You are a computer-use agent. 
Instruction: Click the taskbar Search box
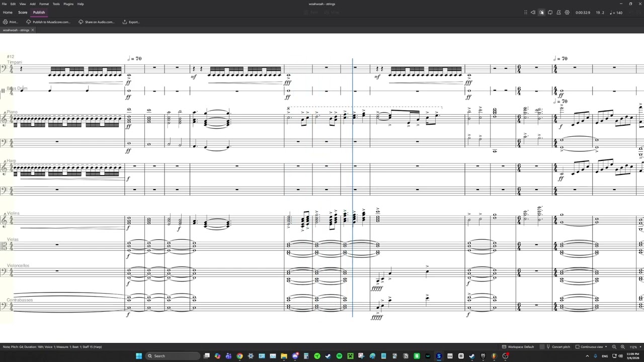(173, 356)
